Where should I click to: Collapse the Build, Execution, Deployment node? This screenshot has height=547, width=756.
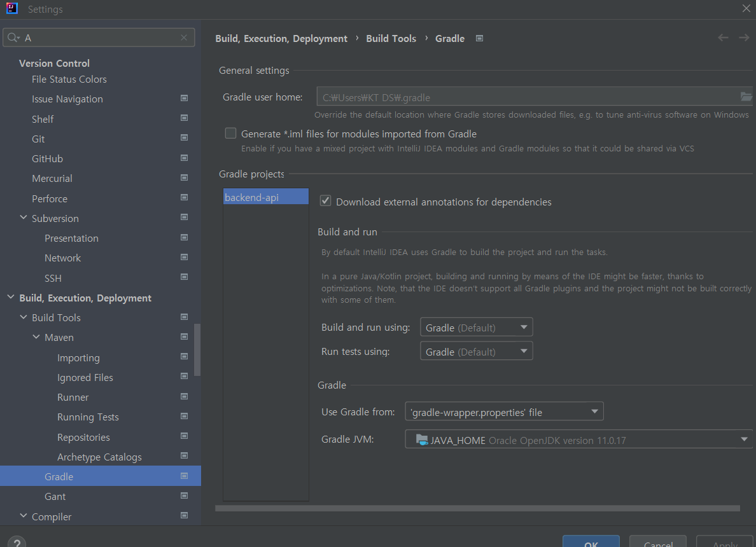pyautogui.click(x=11, y=298)
